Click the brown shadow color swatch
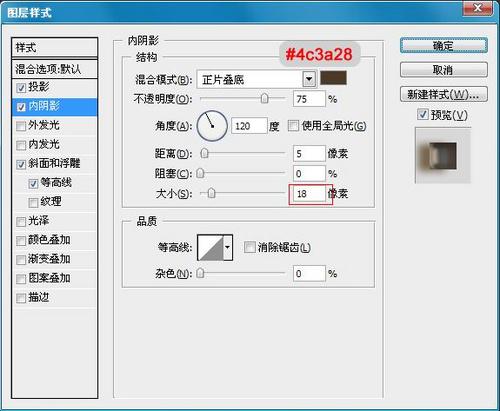500x411 pixels. point(333,78)
